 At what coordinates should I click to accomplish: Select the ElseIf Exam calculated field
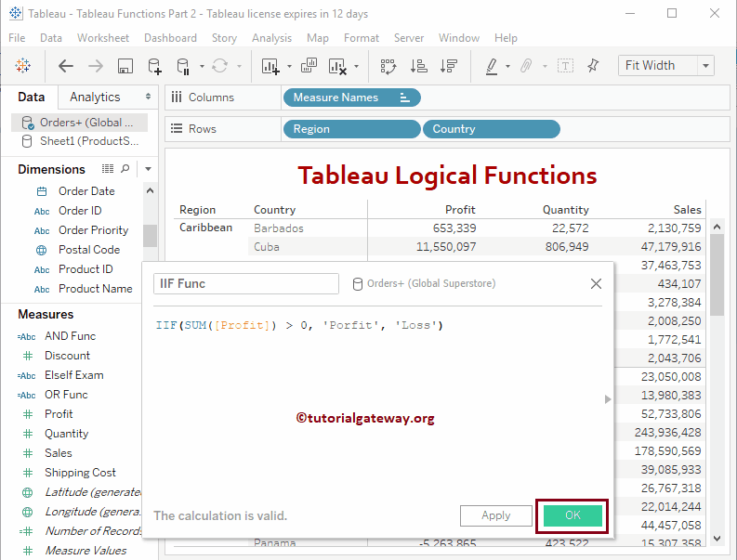pos(73,375)
